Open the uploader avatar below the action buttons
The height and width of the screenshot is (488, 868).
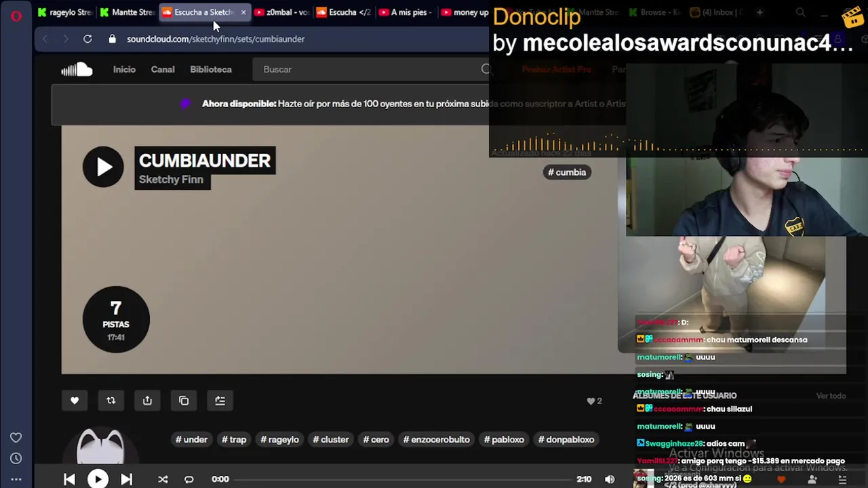coord(100,447)
